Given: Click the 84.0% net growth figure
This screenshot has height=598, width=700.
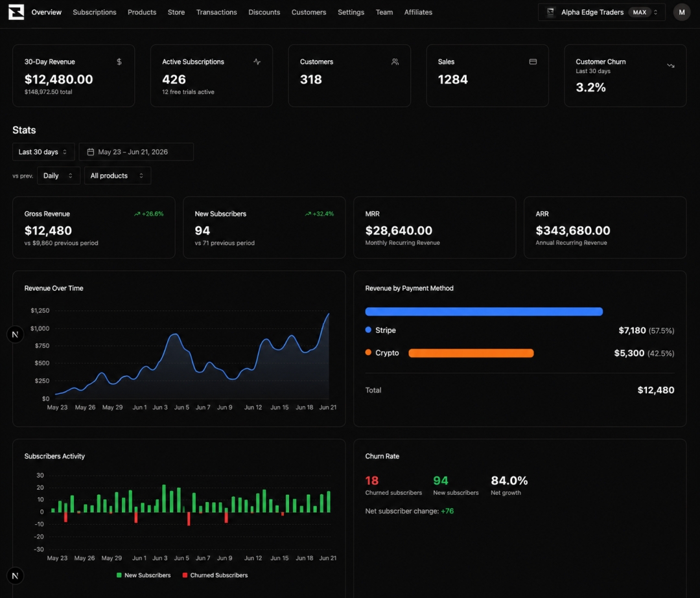Looking at the screenshot, I should (x=509, y=481).
